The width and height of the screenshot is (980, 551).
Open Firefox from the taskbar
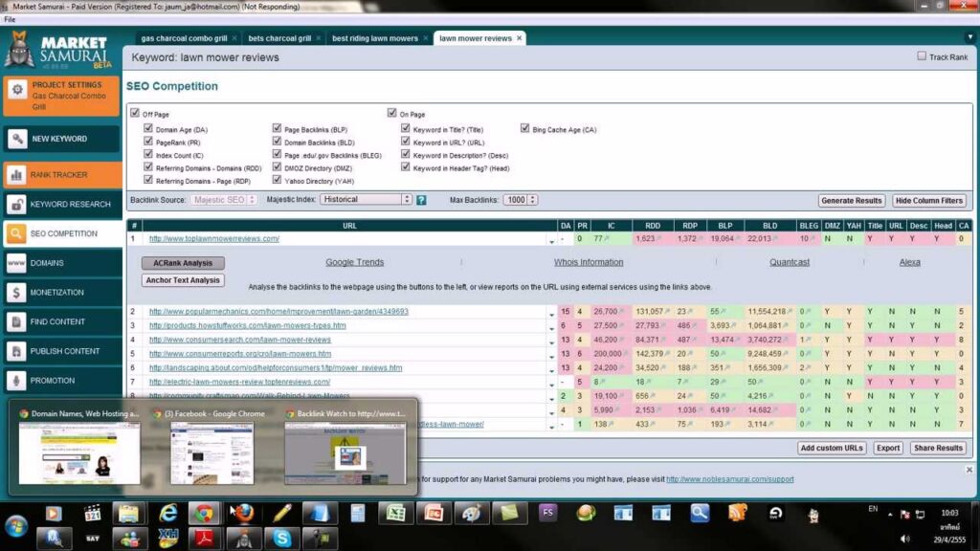pyautogui.click(x=244, y=514)
